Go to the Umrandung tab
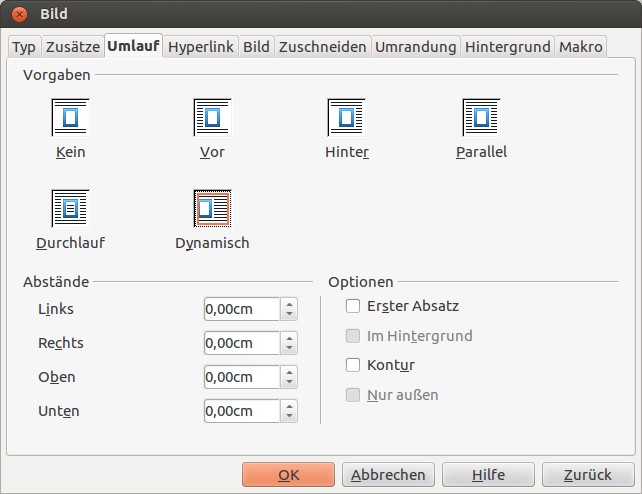642x494 pixels. coord(415,47)
